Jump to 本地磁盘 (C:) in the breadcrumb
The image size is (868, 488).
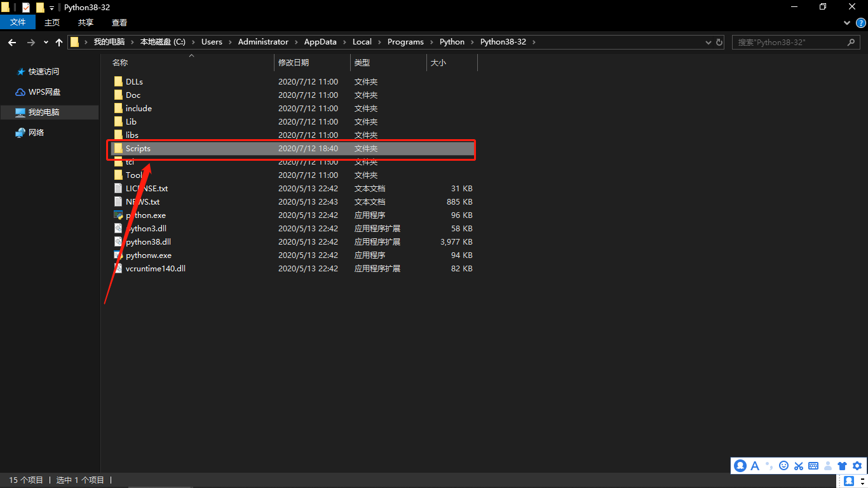pos(163,42)
